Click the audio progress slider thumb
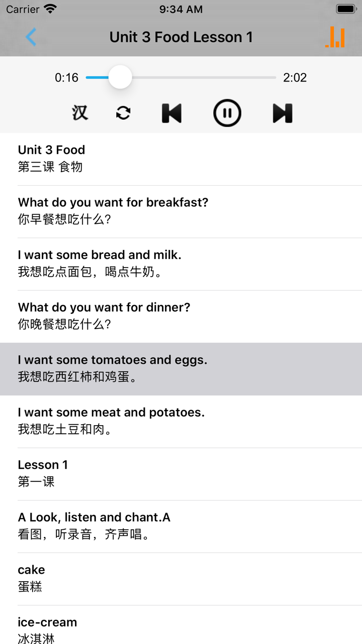This screenshot has width=362, height=644. (x=120, y=77)
